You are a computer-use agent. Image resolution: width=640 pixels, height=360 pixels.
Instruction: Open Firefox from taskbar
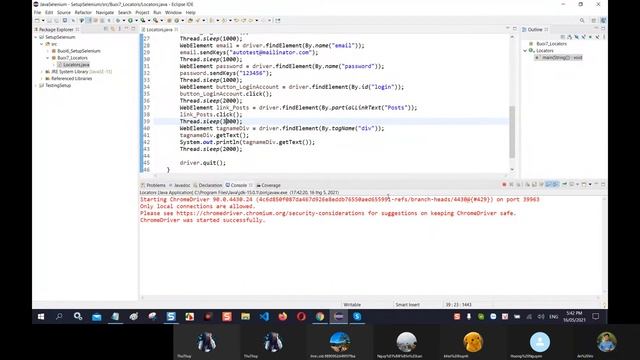point(282,316)
